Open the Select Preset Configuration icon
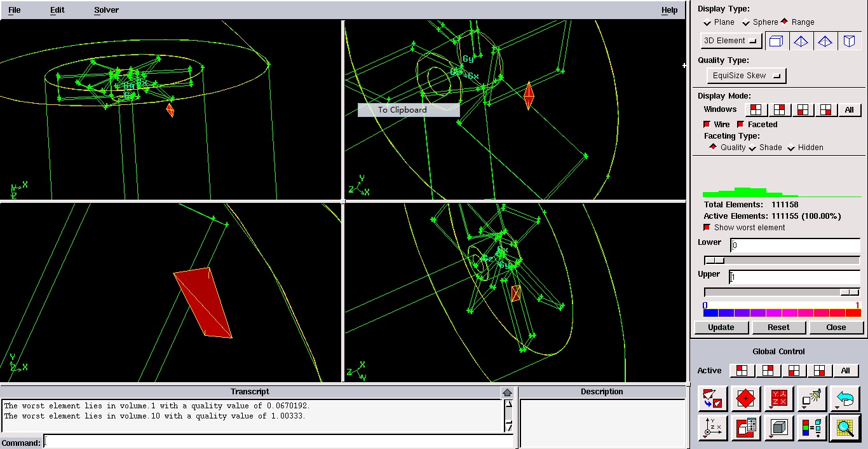The image size is (868, 449). click(x=779, y=399)
